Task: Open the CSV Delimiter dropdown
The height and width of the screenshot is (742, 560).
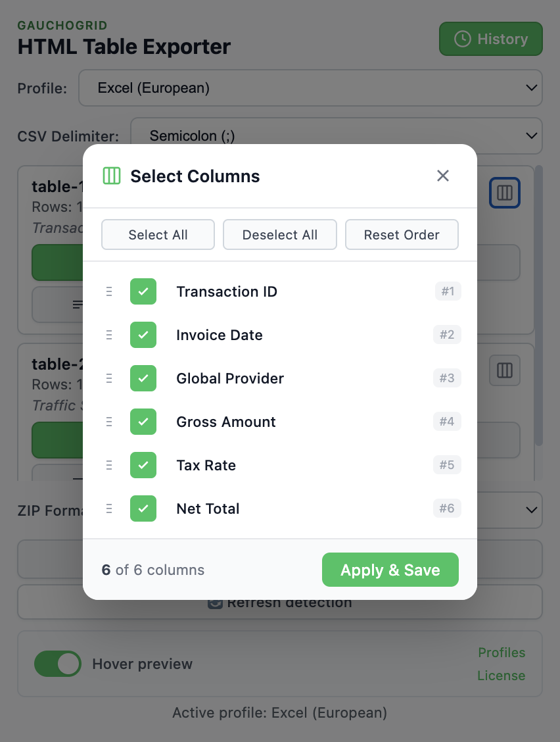Action: coord(337,136)
